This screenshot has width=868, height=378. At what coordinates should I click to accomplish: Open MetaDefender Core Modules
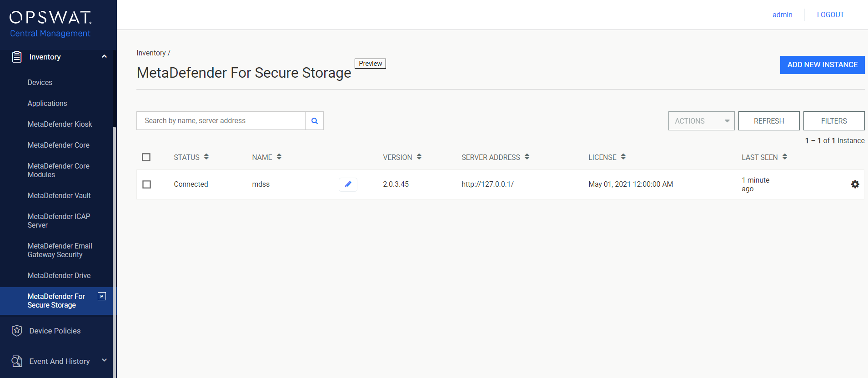click(58, 170)
